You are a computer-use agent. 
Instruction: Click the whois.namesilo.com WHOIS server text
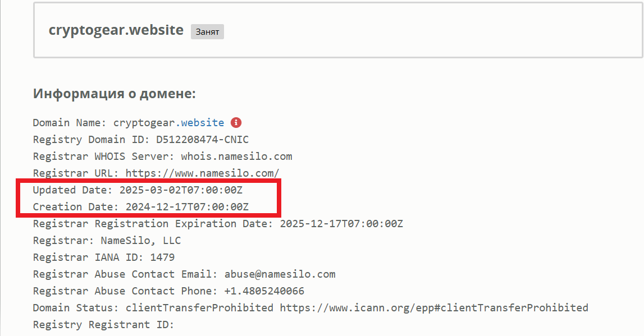pyautogui.click(x=236, y=157)
